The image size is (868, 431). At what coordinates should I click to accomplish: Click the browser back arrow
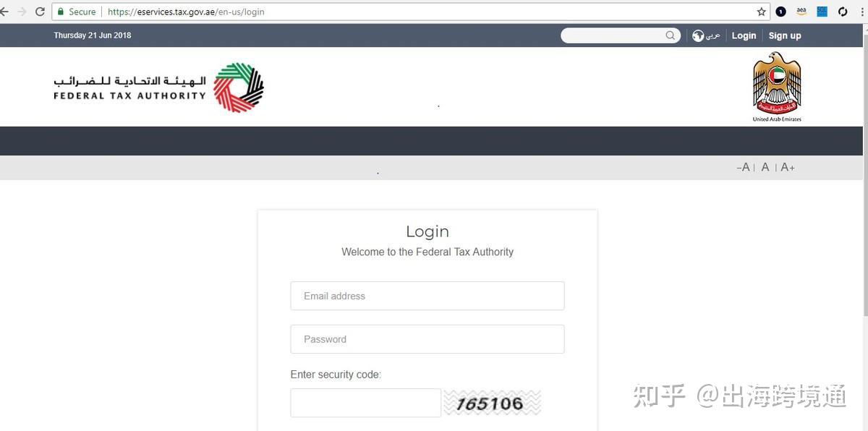4,12
